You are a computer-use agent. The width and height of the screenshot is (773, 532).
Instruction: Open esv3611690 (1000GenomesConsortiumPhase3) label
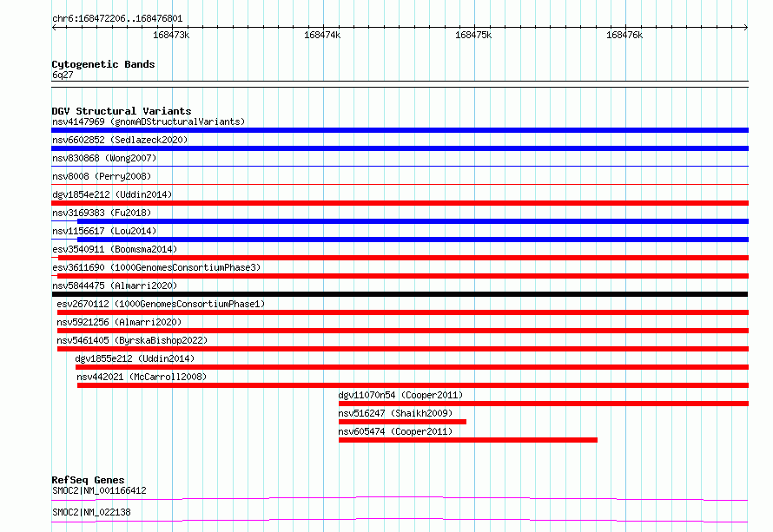pyautogui.click(x=156, y=267)
